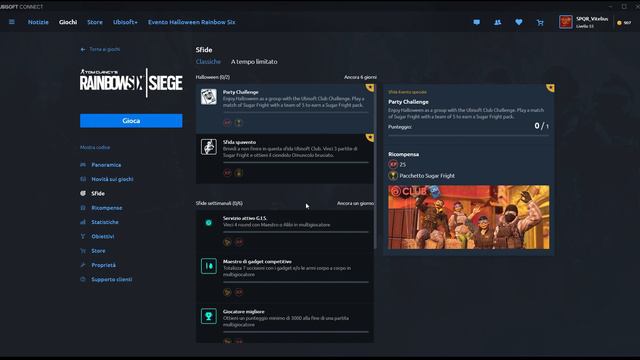Screen dimensions: 640x360
Task: Open Ricompense in the sidebar
Action: 107,208
